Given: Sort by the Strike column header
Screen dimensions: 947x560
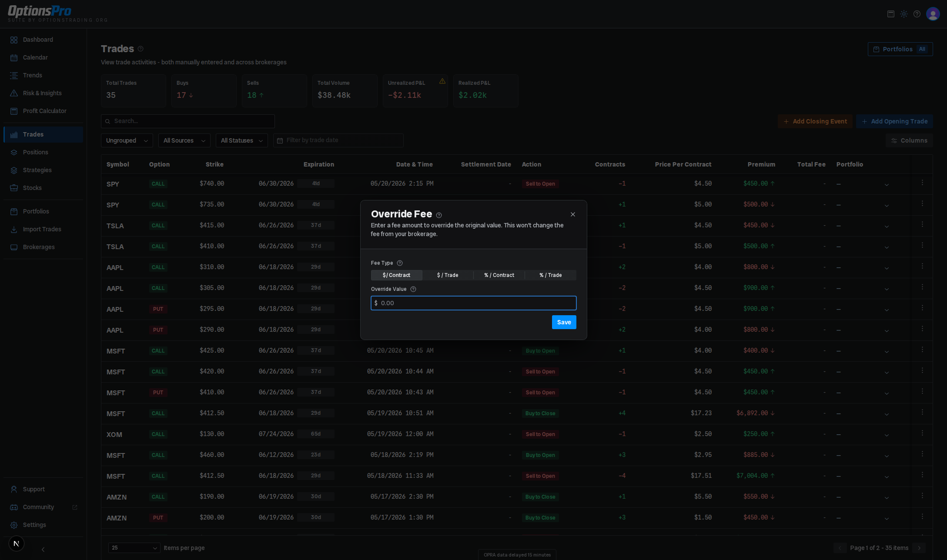Looking at the screenshot, I should tap(214, 164).
